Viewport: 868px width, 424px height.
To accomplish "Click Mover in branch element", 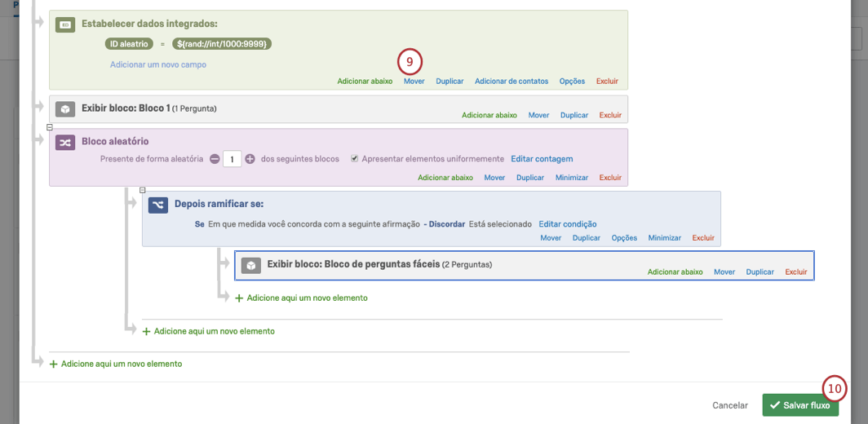I will [x=551, y=238].
